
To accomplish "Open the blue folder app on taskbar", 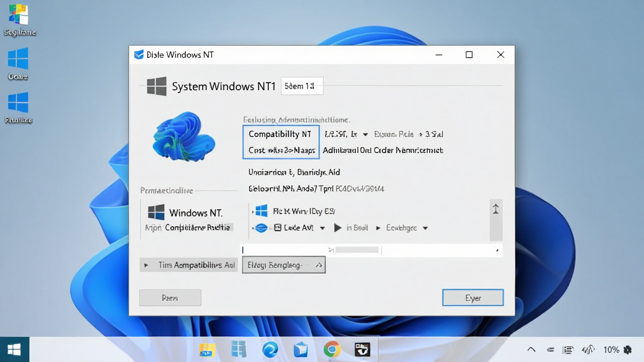I will coord(301,349).
